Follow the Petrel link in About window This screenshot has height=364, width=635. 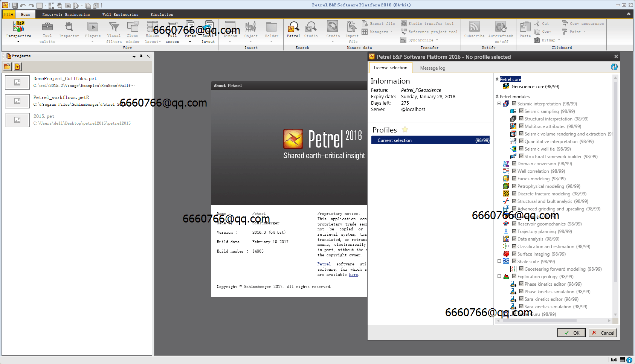pos(324,264)
